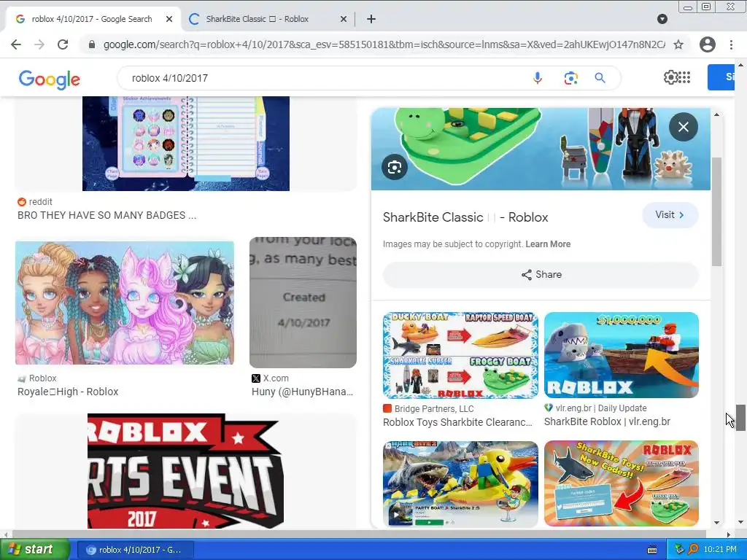
Task: Click the Share button in preview panel
Action: click(541, 274)
